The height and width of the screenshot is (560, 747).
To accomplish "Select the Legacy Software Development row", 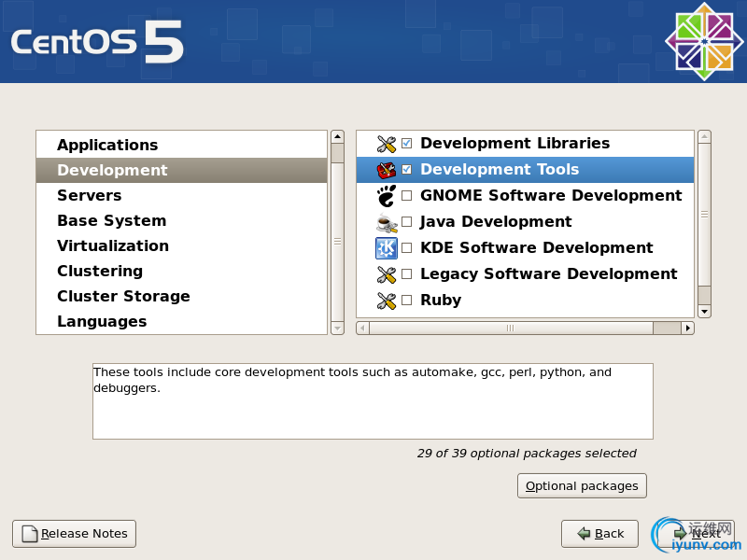I will [525, 274].
